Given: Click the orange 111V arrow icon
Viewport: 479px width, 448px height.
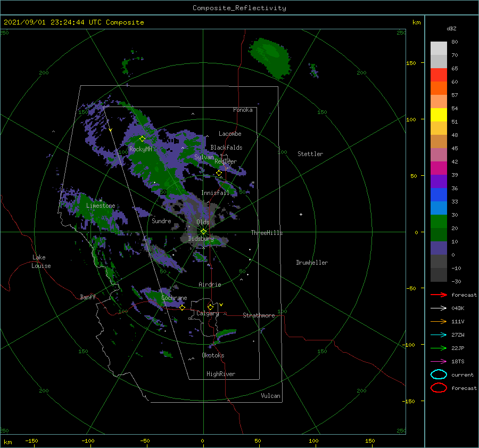Looking at the screenshot, I should point(439,321).
